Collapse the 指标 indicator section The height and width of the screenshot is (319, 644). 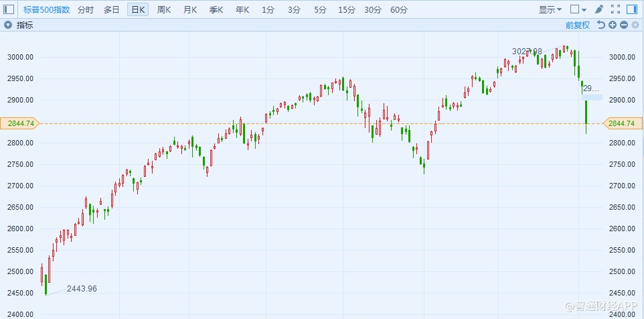pos(7,25)
